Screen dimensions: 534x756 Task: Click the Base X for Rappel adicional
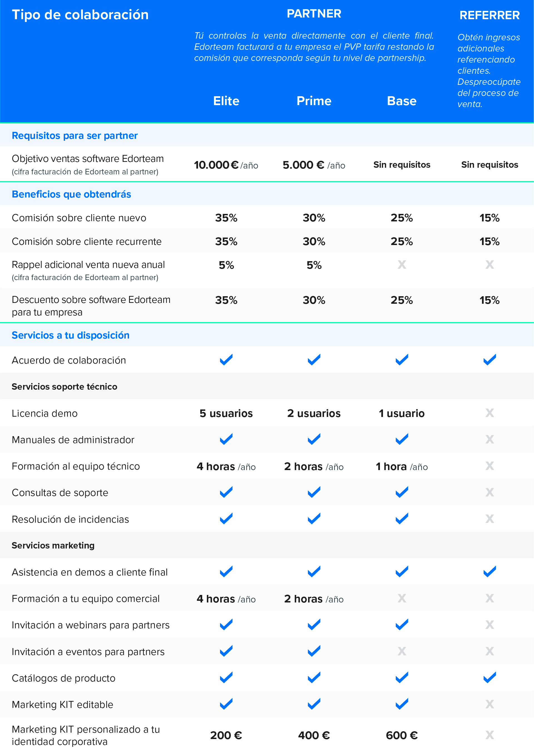pyautogui.click(x=402, y=265)
